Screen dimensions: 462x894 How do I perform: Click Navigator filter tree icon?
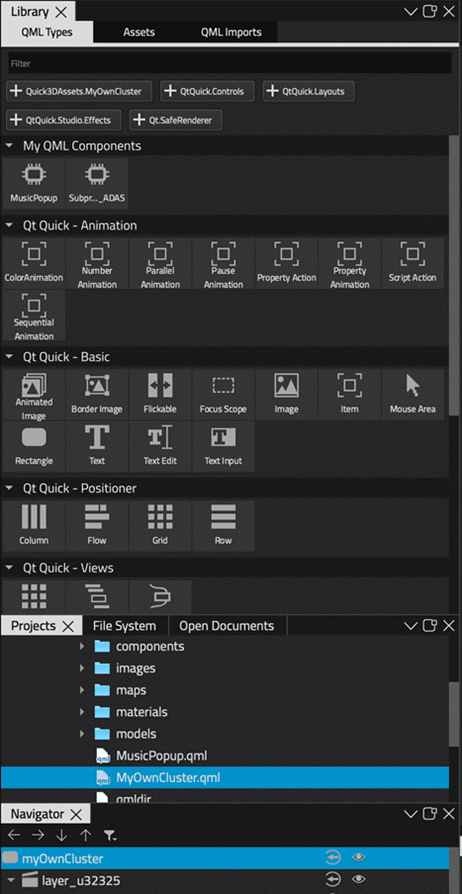(x=110, y=836)
